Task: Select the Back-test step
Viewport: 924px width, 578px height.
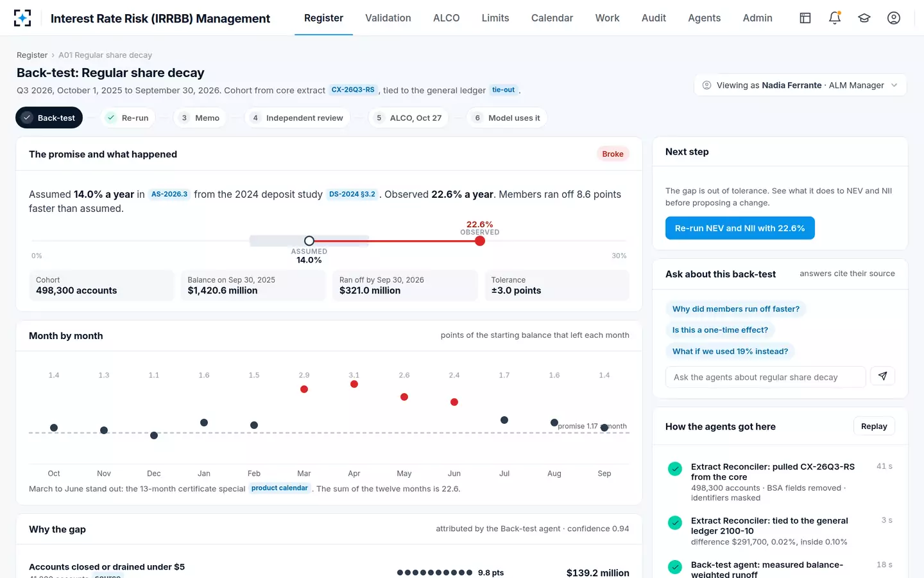Action: [49, 118]
